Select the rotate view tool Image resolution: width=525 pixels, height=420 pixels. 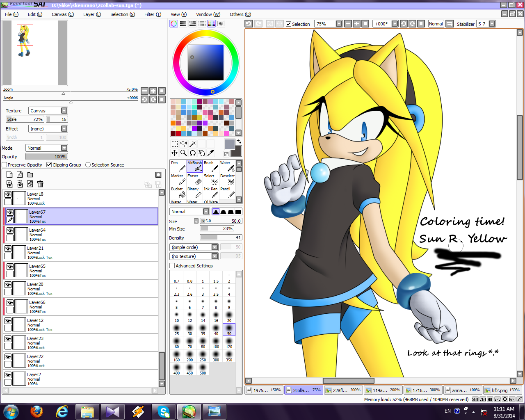(192, 153)
